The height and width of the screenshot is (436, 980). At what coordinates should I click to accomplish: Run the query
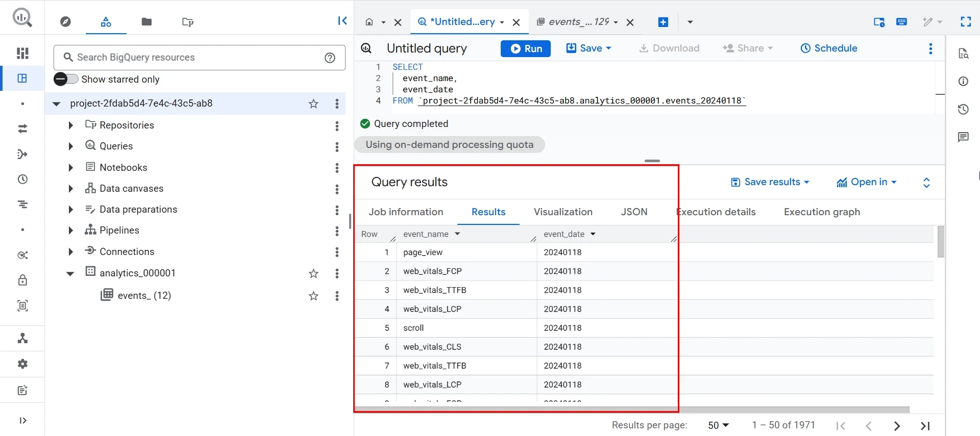pyautogui.click(x=526, y=48)
